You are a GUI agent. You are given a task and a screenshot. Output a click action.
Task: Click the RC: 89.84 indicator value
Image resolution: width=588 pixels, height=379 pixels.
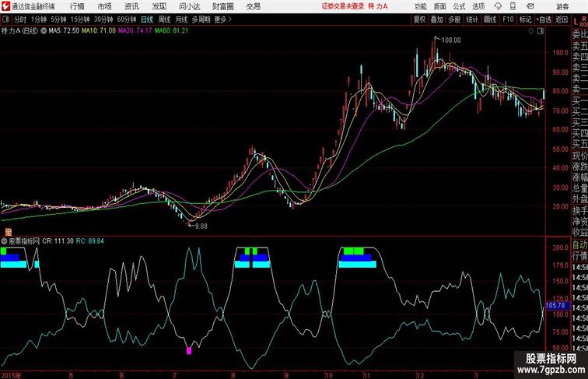point(90,241)
